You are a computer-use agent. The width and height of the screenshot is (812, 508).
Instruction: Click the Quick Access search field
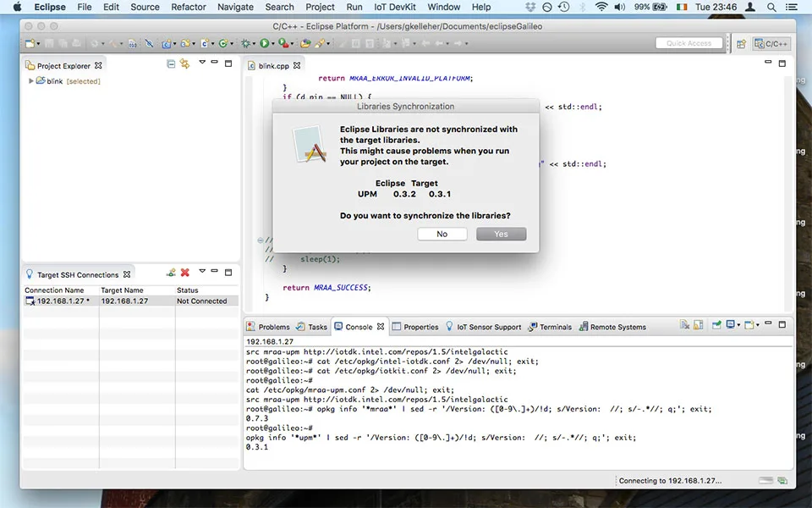(689, 43)
